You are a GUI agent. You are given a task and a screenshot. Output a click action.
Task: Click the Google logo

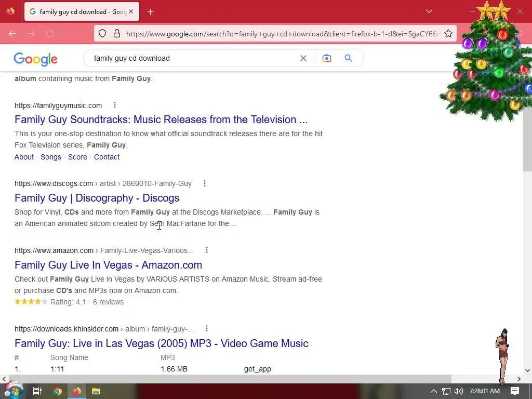36,59
